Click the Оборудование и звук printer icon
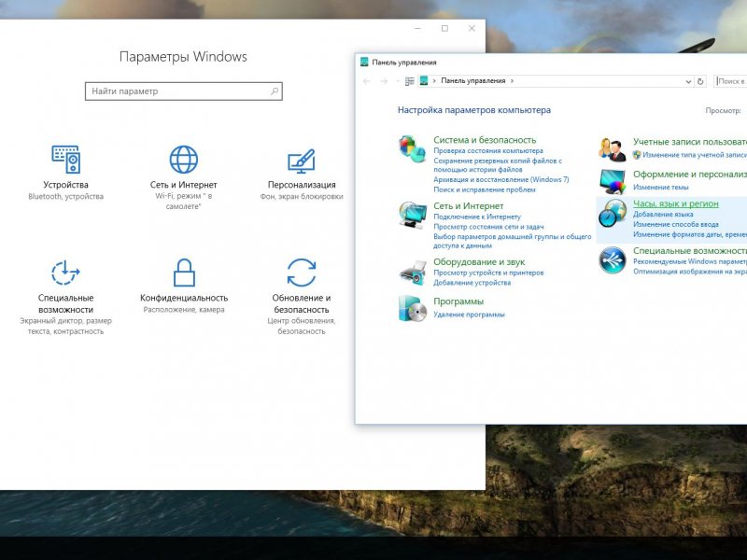 click(413, 272)
